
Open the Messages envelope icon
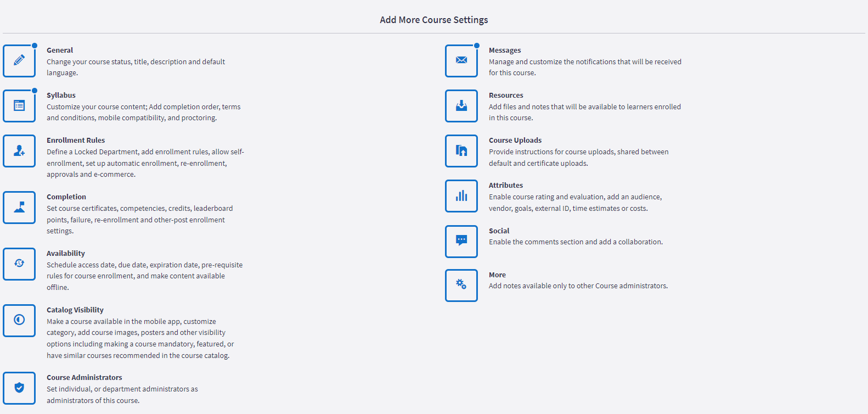coord(461,60)
